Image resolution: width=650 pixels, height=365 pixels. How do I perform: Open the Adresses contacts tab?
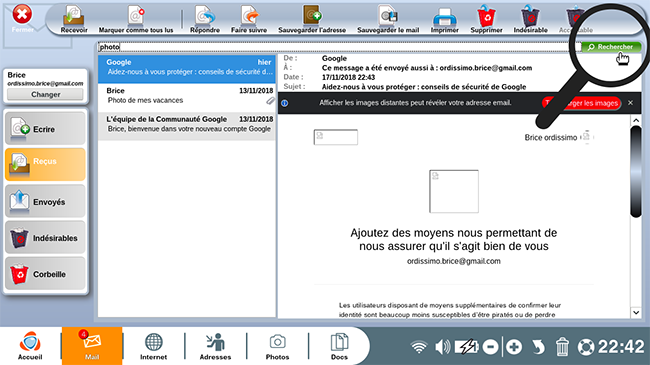tap(215, 346)
